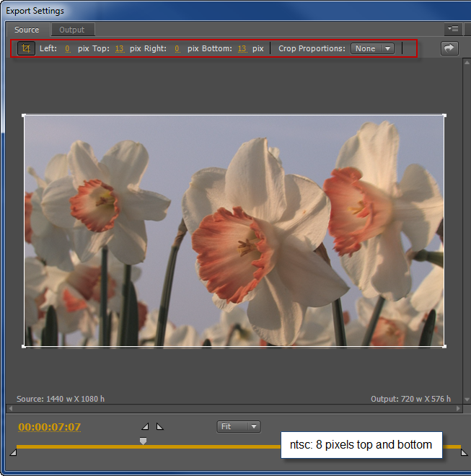Viewport: 471px width, 476px height.
Task: Open the Fit zoom level dropdown
Action: pyautogui.click(x=238, y=426)
